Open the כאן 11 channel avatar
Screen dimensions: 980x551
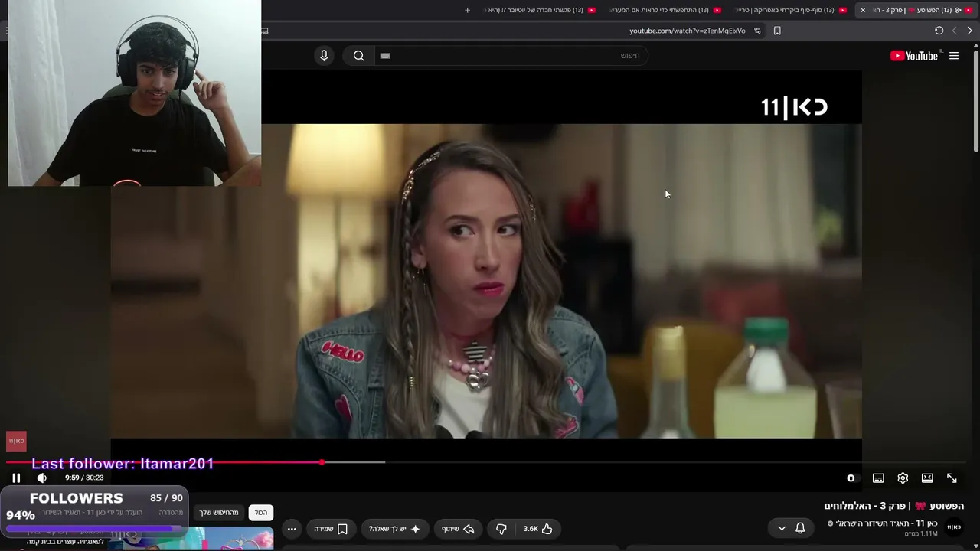954,527
